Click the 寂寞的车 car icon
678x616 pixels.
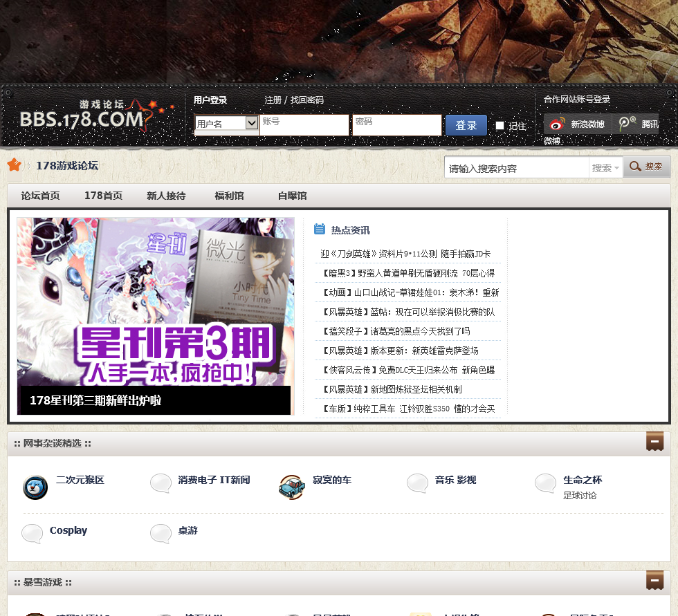coord(292,487)
